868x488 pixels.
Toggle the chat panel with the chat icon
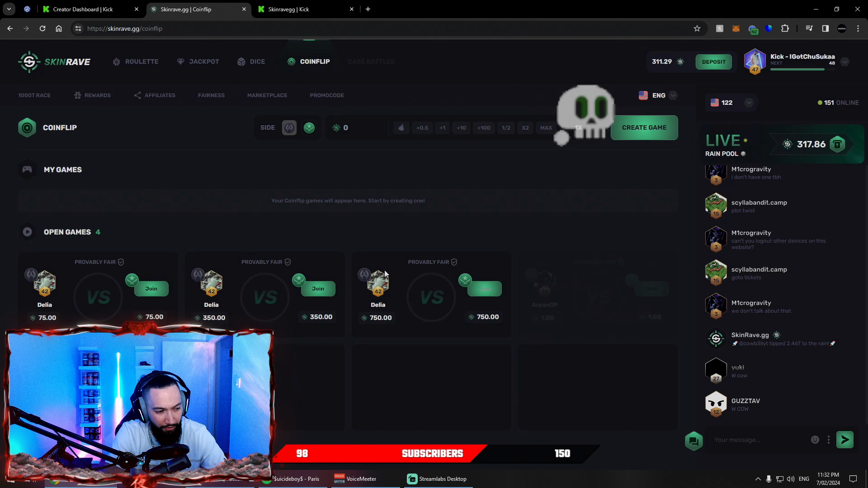tap(693, 441)
